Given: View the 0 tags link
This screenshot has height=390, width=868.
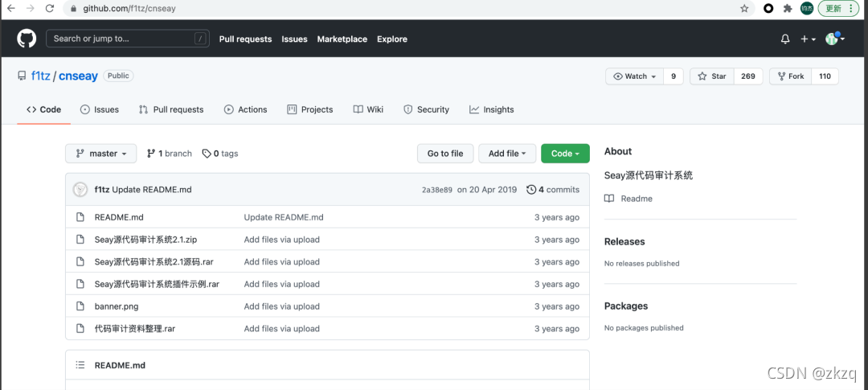Looking at the screenshot, I should 220,154.
